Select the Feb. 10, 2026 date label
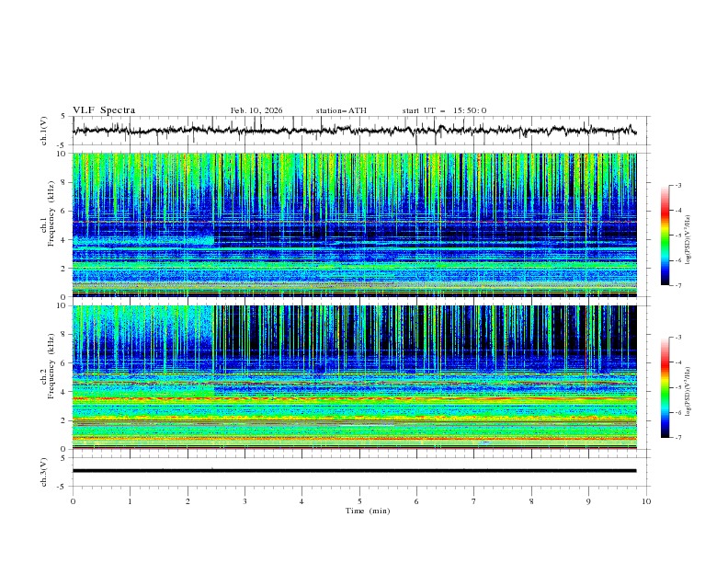Screen dimensions: 728x563 point(256,110)
